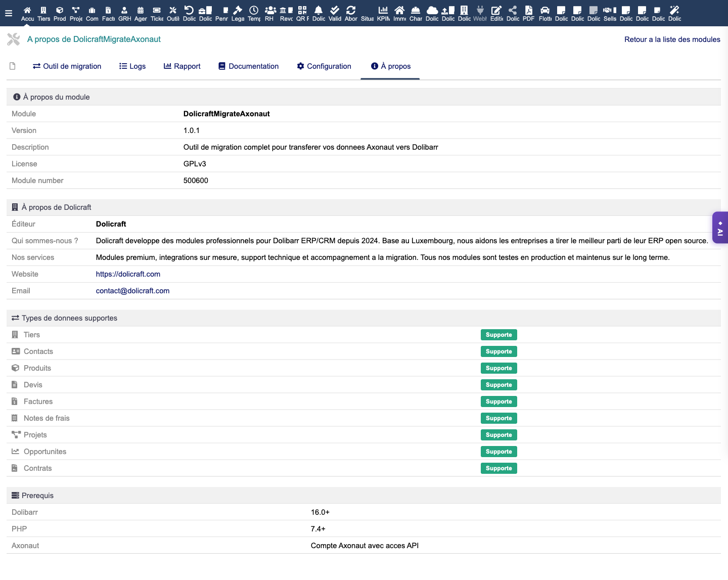
Task: Click the license value GPLv3
Action: 195,164
